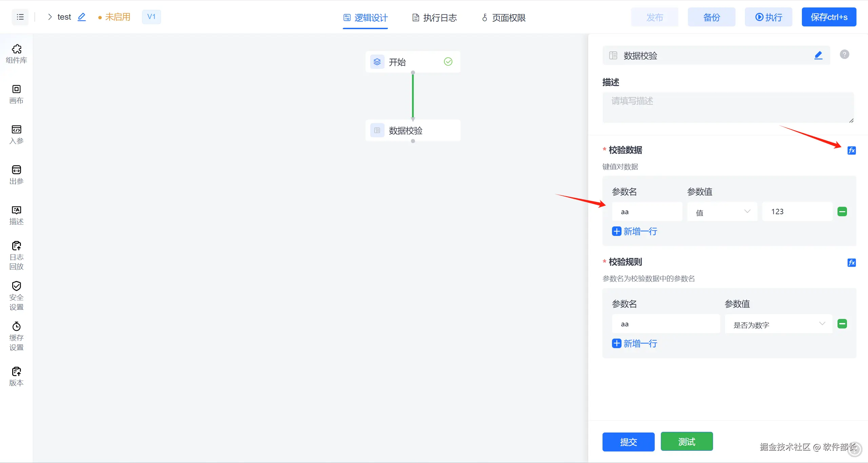
Task: Open the 是否为数字 rule dropdown
Action: point(778,324)
